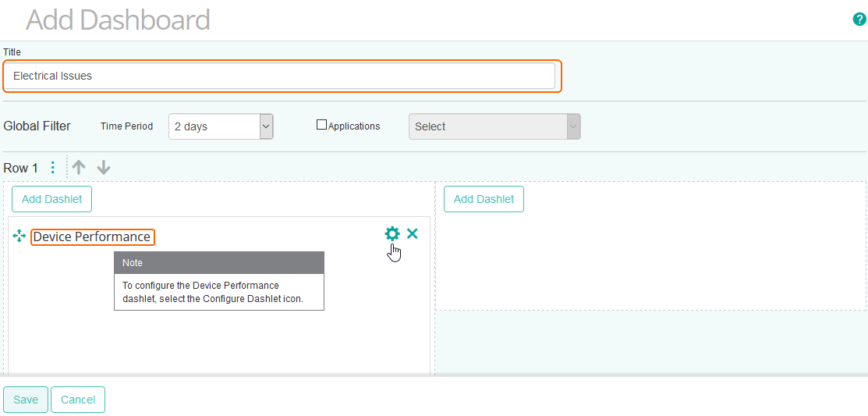Move Row 1 down with the down arrow
This screenshot has width=868, height=416.
tap(104, 168)
